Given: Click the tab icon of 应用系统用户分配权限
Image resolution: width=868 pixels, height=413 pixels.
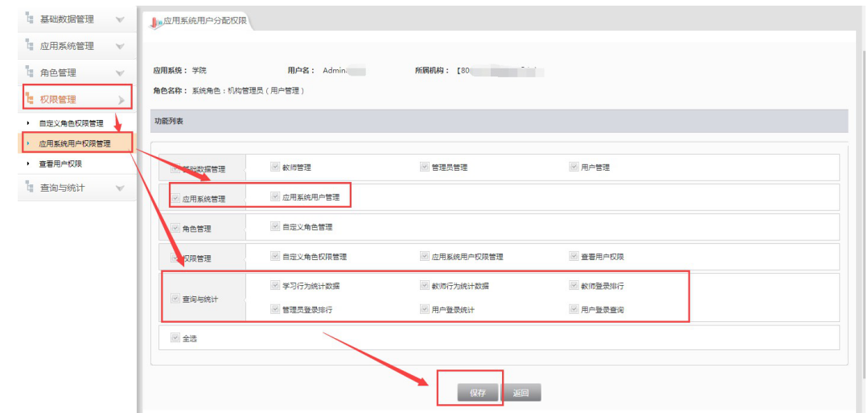Looking at the screenshot, I should (156, 21).
